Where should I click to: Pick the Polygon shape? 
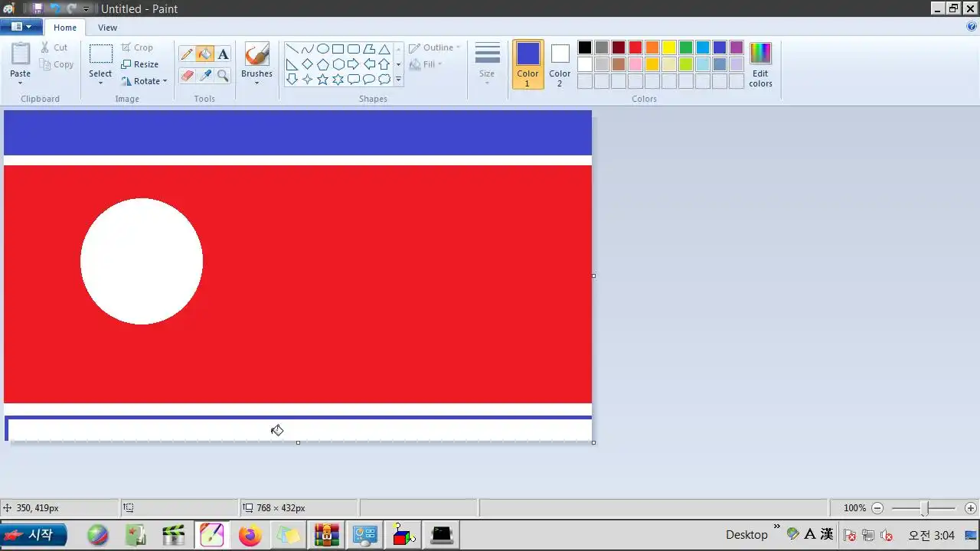point(368,49)
